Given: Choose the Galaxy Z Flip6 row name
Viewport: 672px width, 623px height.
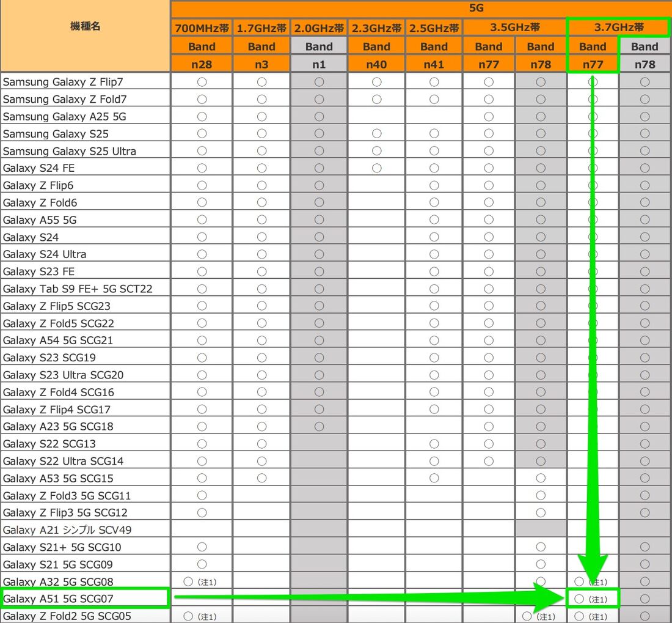Looking at the screenshot, I should tap(38, 185).
